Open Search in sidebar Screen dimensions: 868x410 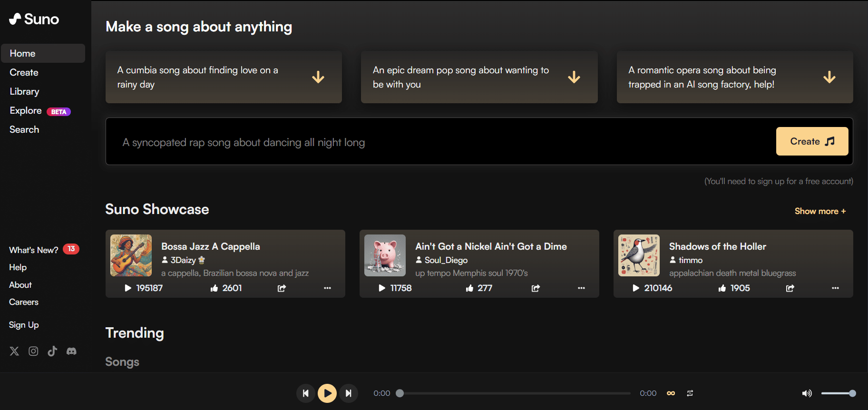[x=24, y=129]
